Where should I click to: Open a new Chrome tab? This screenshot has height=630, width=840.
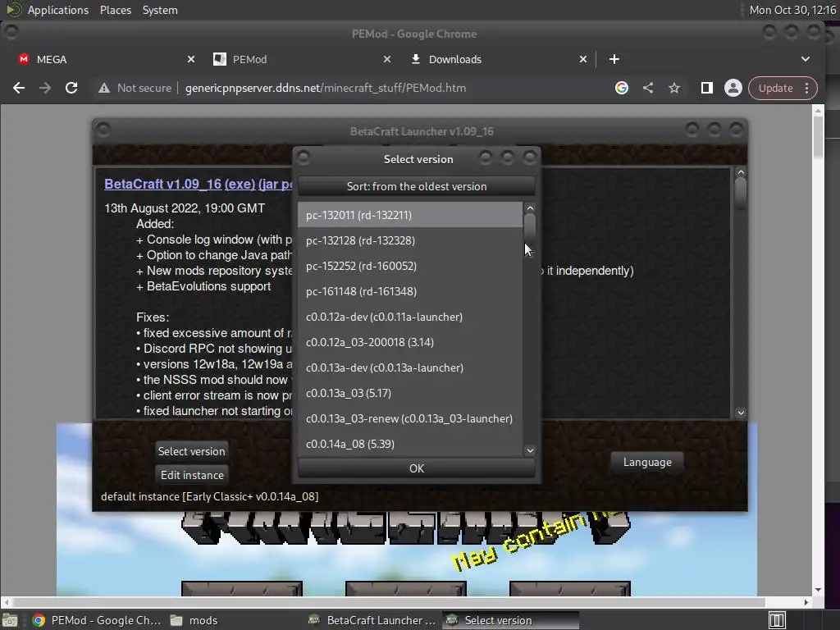tap(614, 59)
